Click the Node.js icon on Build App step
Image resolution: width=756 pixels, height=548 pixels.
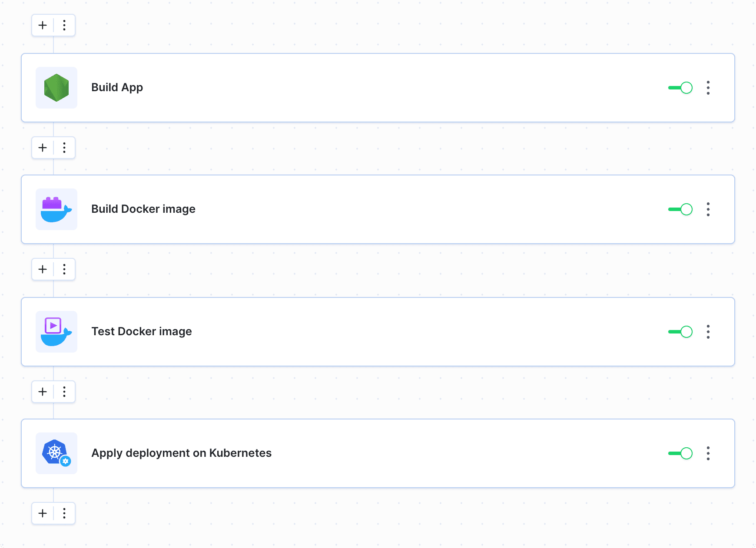pyautogui.click(x=56, y=88)
